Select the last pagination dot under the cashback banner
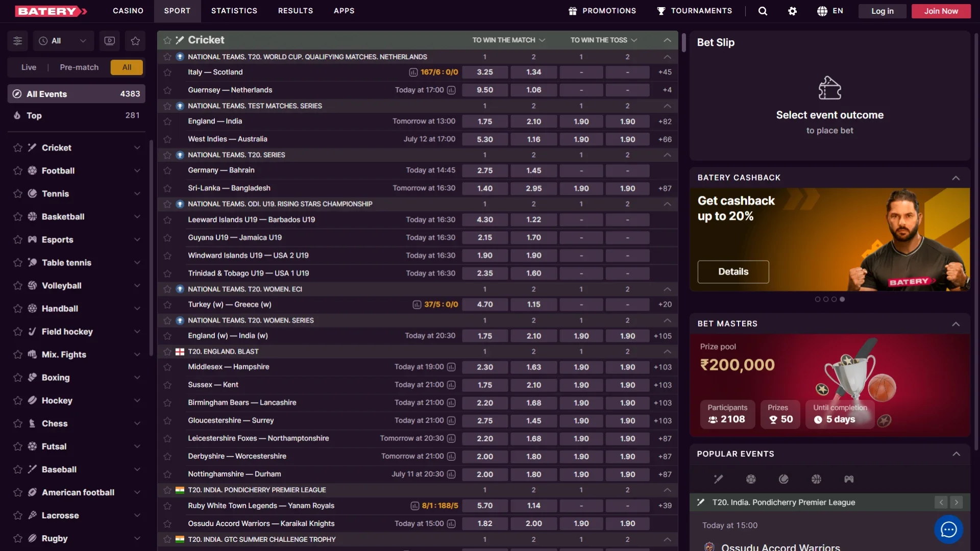Image resolution: width=980 pixels, height=551 pixels. 842,299
